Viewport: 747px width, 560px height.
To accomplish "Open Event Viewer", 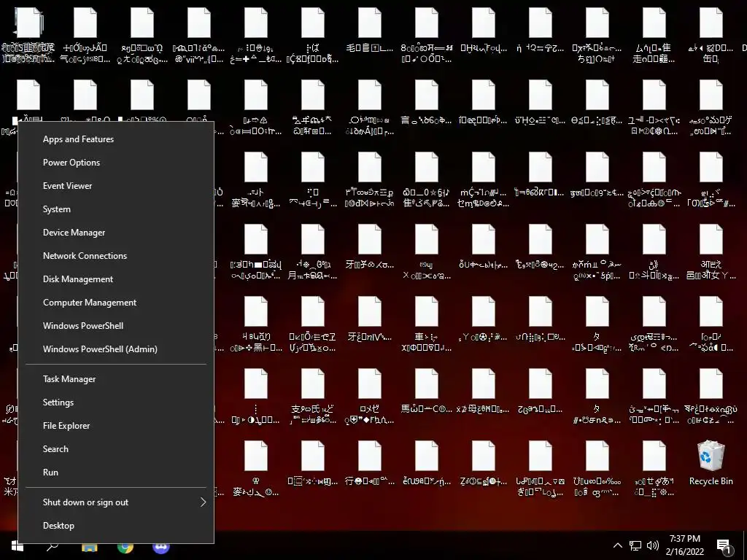I will pyautogui.click(x=116, y=186).
